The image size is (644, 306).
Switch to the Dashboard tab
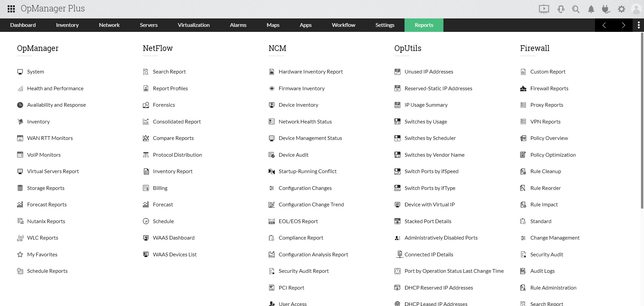pos(23,25)
